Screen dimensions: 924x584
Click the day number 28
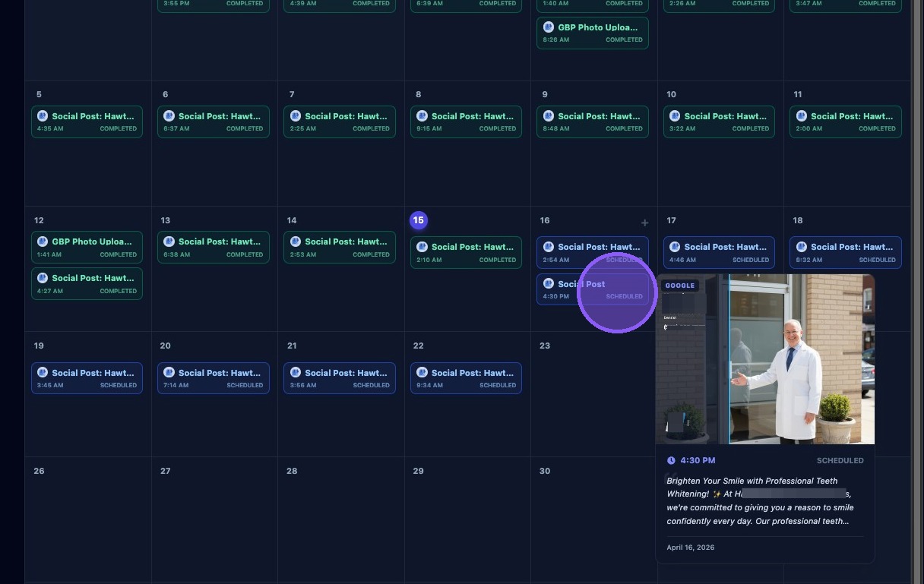point(292,471)
